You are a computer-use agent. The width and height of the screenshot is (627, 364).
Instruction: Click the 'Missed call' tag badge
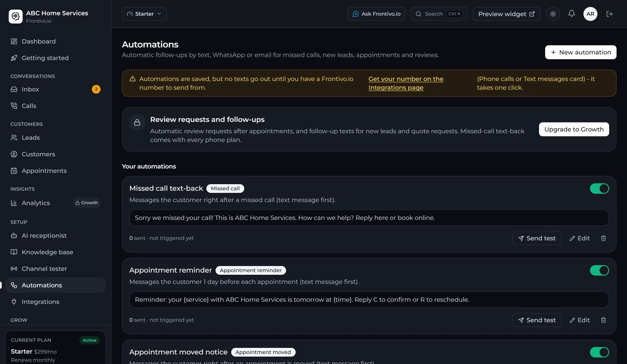(225, 189)
